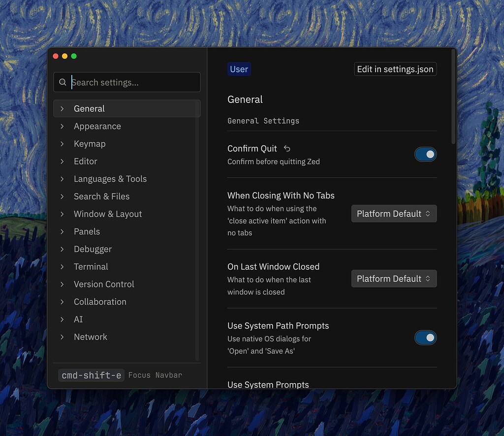Click 'Use System Path Prompts' title

278,326
